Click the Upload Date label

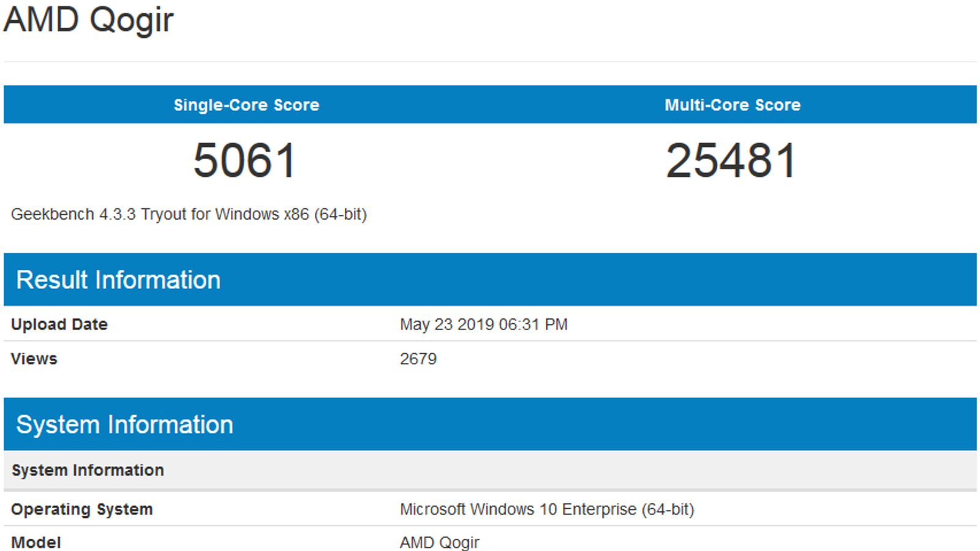point(59,324)
